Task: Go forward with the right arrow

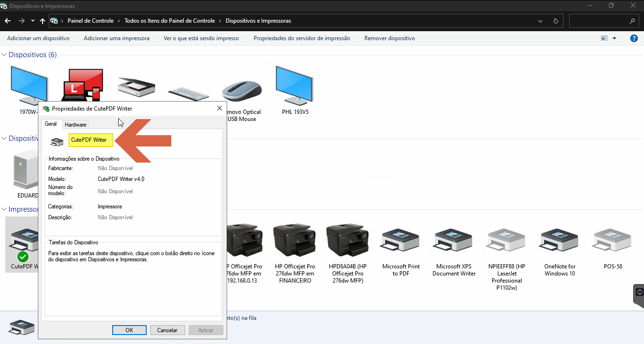Action: coord(21,21)
